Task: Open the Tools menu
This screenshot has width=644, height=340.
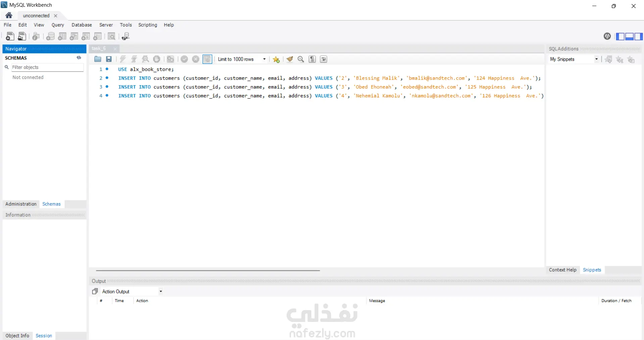Action: (126, 25)
